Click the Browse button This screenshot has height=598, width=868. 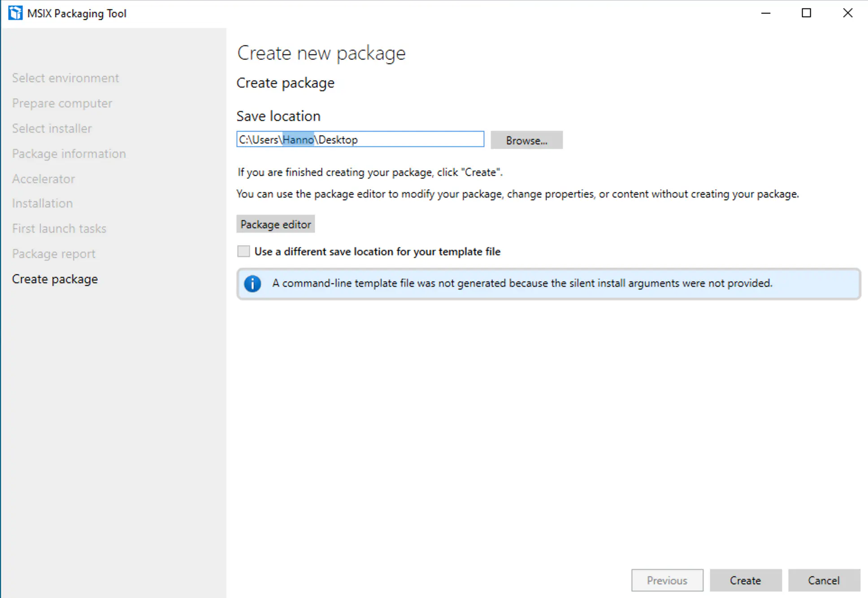[x=526, y=140]
